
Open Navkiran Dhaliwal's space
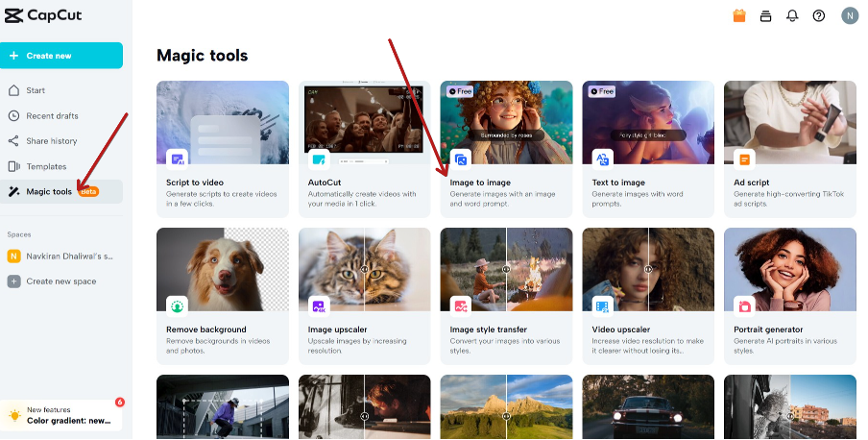(x=60, y=256)
